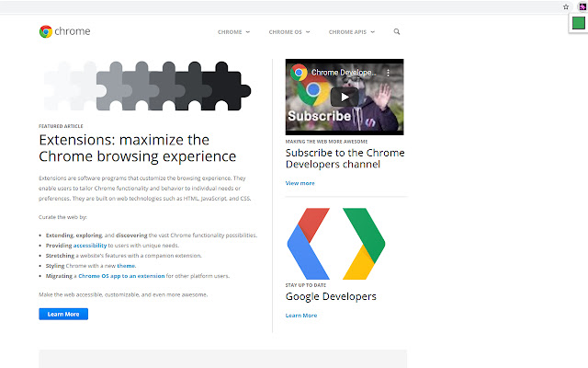Open the accessibility link in the bullet list

90,246
